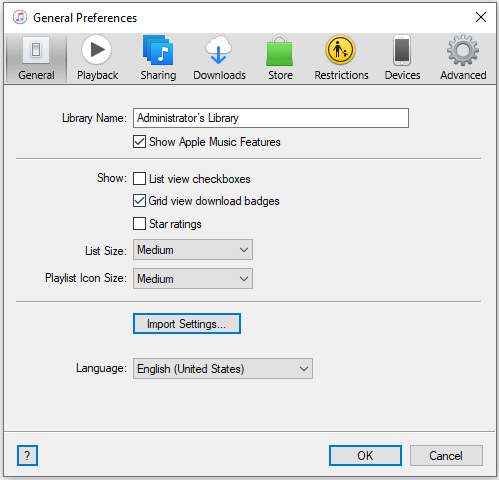Open the Downloads cloud icon
The height and width of the screenshot is (480, 499).
click(219, 50)
